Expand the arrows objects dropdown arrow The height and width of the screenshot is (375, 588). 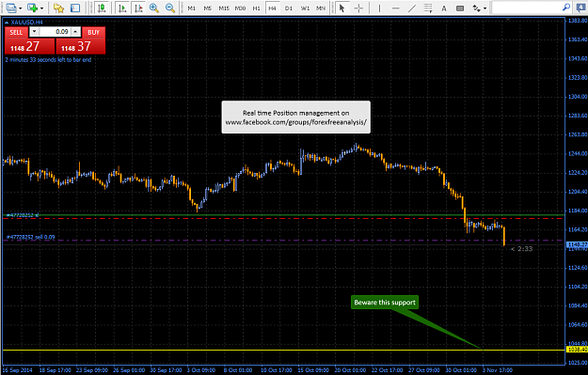coord(485,8)
